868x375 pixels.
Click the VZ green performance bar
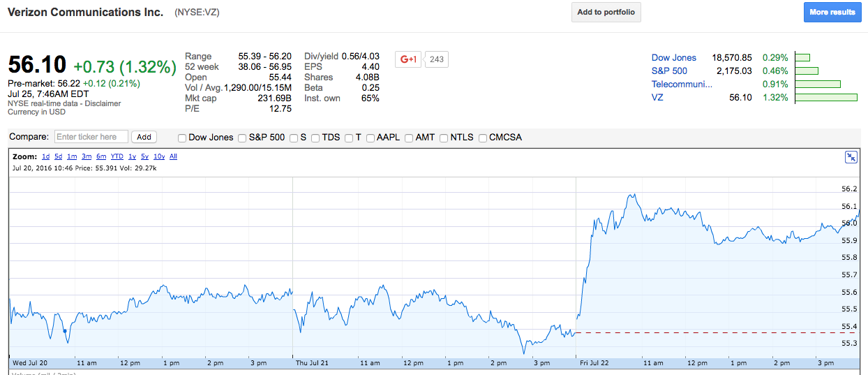tap(826, 97)
